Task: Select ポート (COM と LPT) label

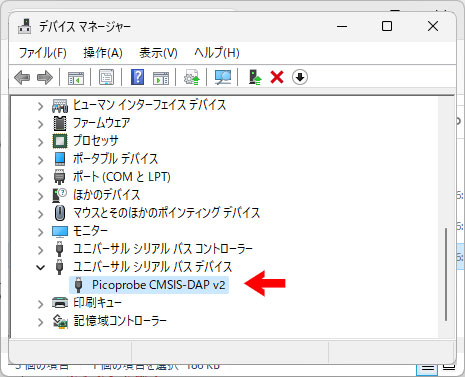Action: 122,177
